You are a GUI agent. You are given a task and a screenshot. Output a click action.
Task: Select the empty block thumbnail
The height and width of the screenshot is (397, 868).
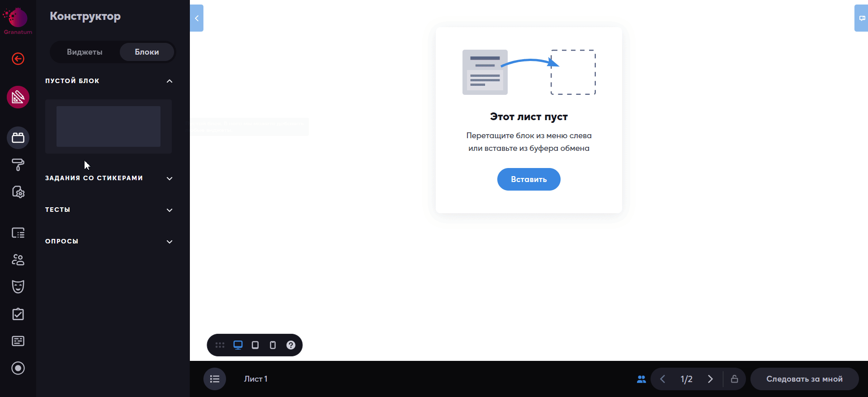pos(108,126)
